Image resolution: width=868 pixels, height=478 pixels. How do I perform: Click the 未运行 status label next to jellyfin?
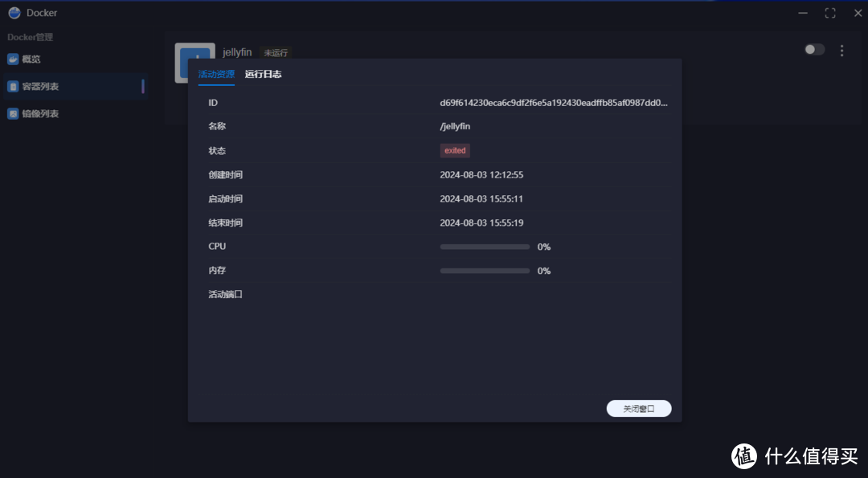coord(277,51)
